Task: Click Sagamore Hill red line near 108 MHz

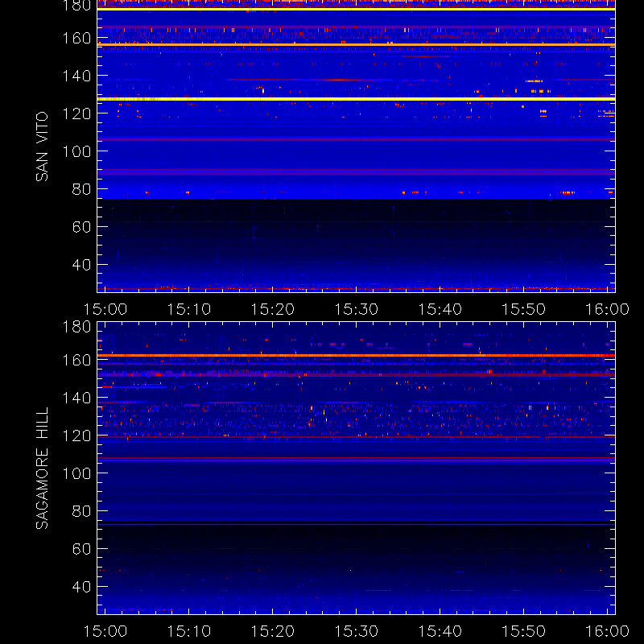Action: pos(356,457)
